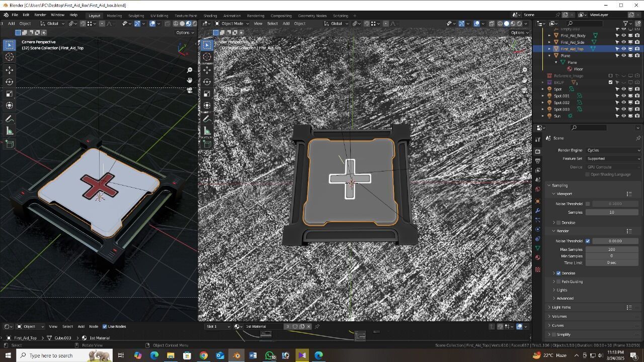This screenshot has width=644, height=362.
Task: Select the Measure tool in the right viewport
Action: (x=207, y=131)
